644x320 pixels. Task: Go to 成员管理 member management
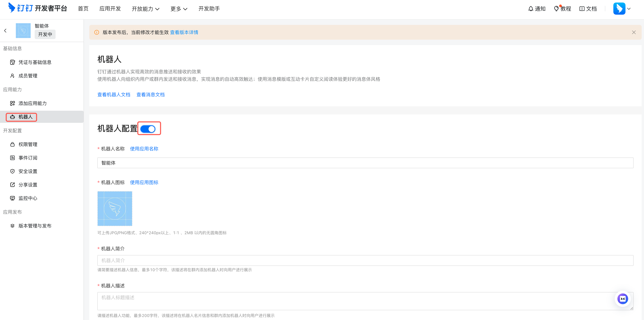click(28, 76)
